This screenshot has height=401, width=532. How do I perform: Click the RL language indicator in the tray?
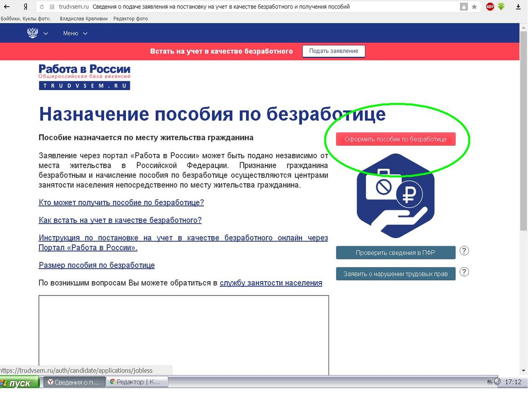point(489,381)
